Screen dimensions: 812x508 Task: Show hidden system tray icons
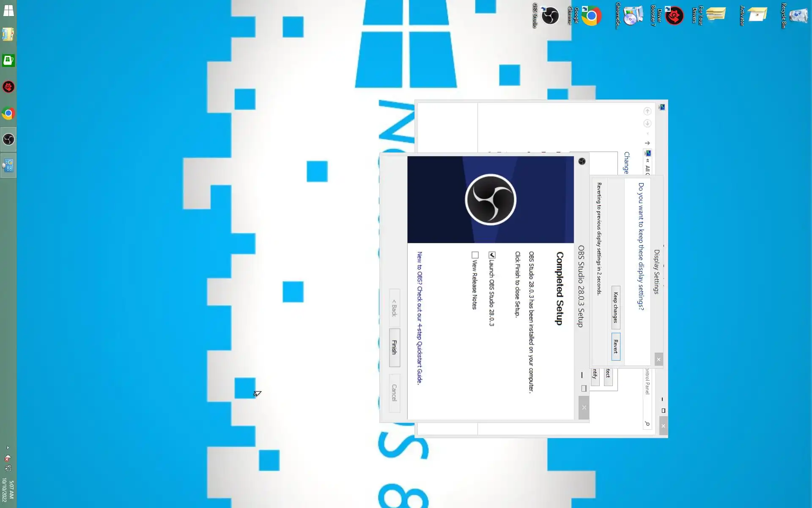[x=8, y=447]
